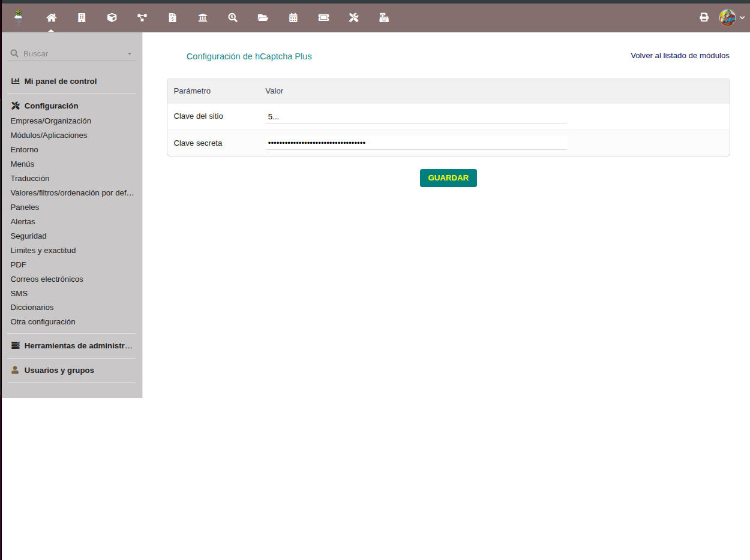The image size is (750, 560).
Task: Open Documents folder icon
Action: pos(263,17)
